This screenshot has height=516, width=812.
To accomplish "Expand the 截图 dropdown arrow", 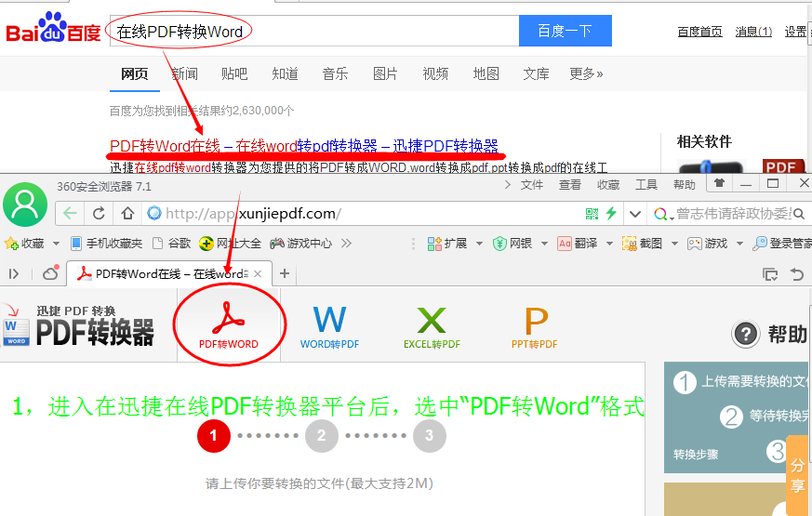I will (x=674, y=244).
